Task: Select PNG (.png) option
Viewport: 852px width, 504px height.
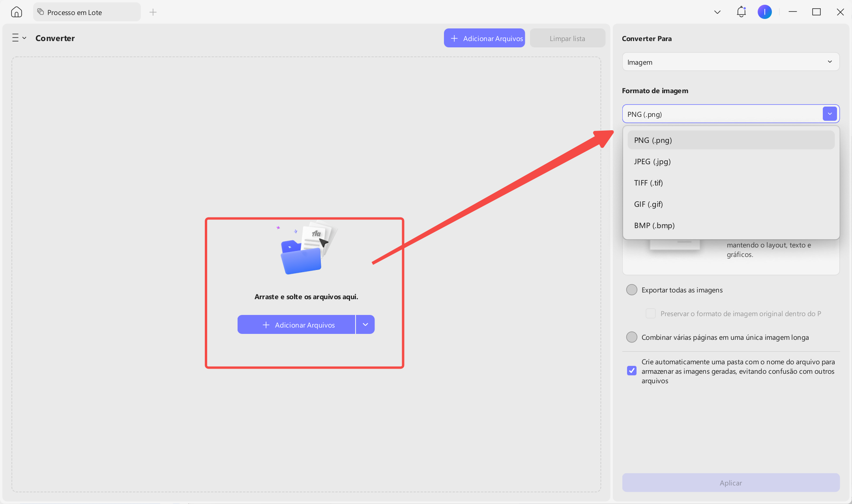Action: (731, 140)
